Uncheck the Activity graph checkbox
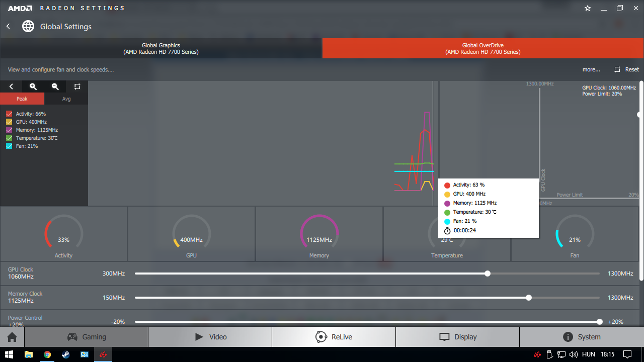Viewport: 644px width, 362px height. pos(9,114)
